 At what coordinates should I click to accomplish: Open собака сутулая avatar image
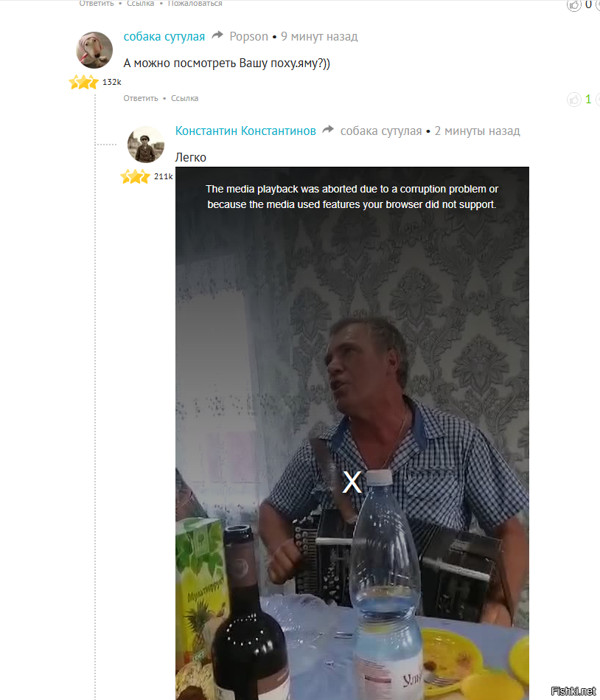coord(94,50)
